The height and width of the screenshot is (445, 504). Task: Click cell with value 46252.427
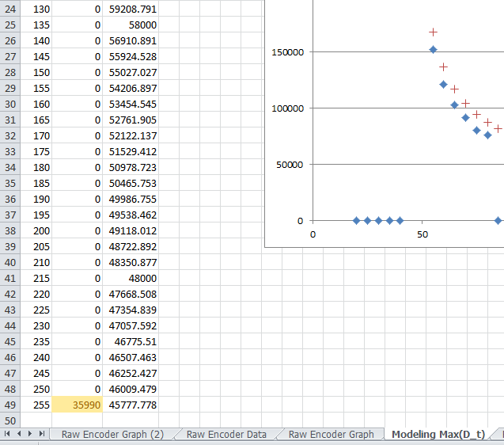131,373
